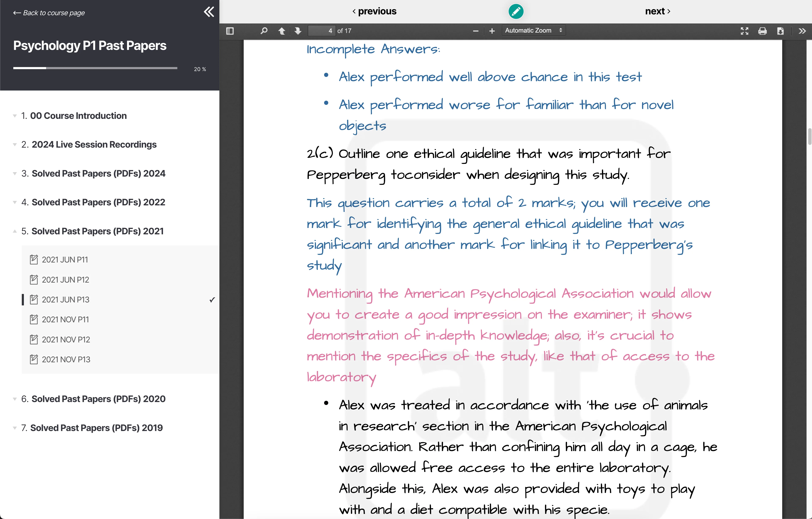Select the 2021 JUN P12 lesson
The image size is (812, 519).
(x=66, y=280)
